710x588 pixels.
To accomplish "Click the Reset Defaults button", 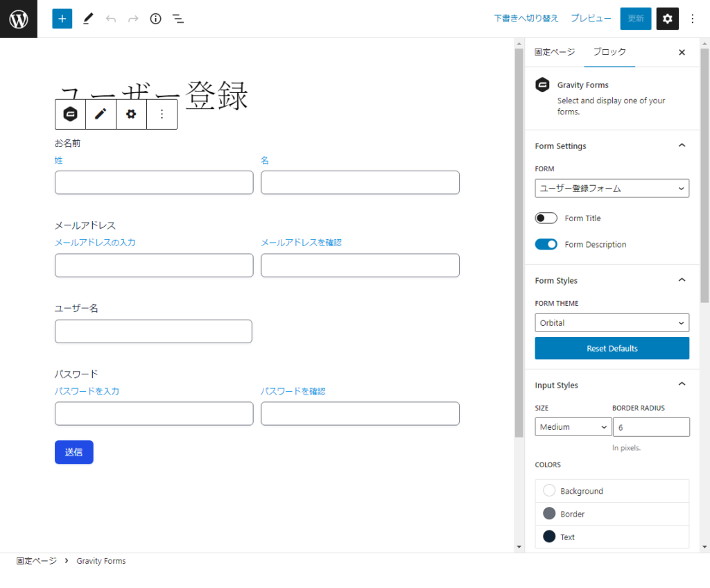I will click(612, 348).
